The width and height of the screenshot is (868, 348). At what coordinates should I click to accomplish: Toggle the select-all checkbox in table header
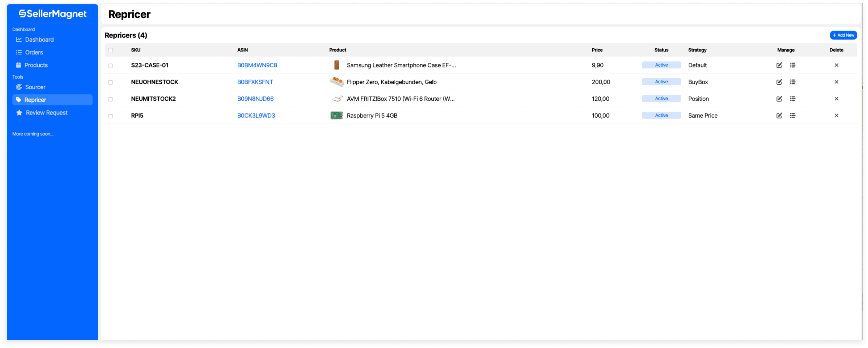coord(111,50)
